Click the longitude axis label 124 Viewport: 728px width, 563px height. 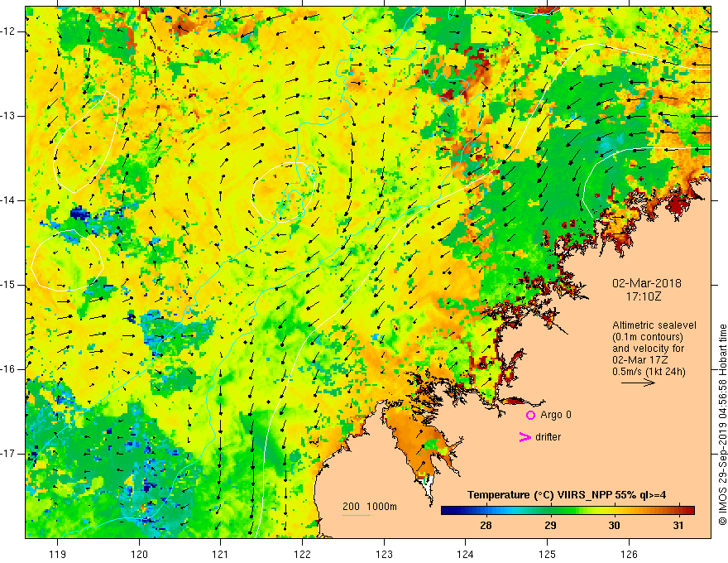(466, 554)
